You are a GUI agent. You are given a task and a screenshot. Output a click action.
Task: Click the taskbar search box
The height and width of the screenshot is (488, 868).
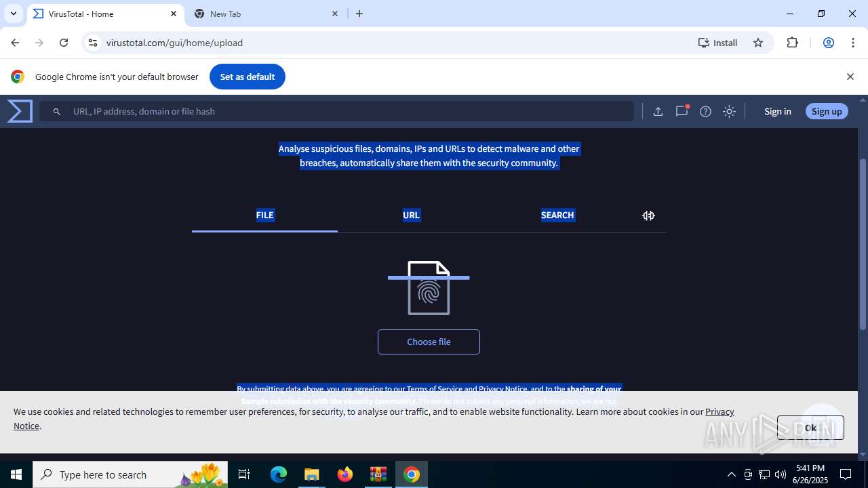[x=130, y=474]
